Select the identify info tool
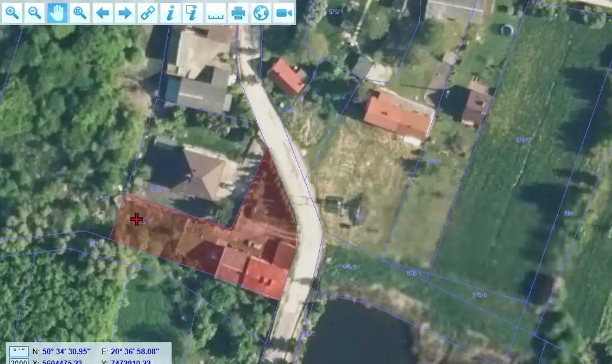Screen dimensions: 612x364 [x=170, y=13]
